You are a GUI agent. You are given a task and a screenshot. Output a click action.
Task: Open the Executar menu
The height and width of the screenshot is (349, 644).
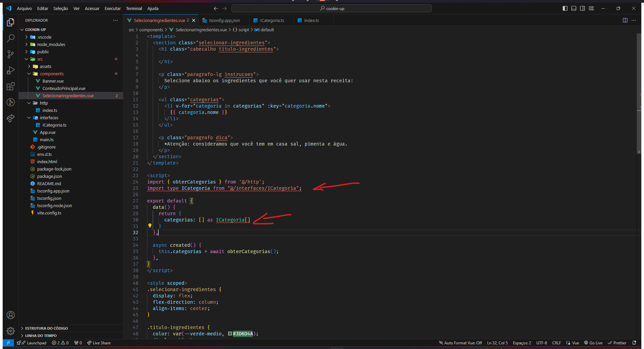point(112,8)
